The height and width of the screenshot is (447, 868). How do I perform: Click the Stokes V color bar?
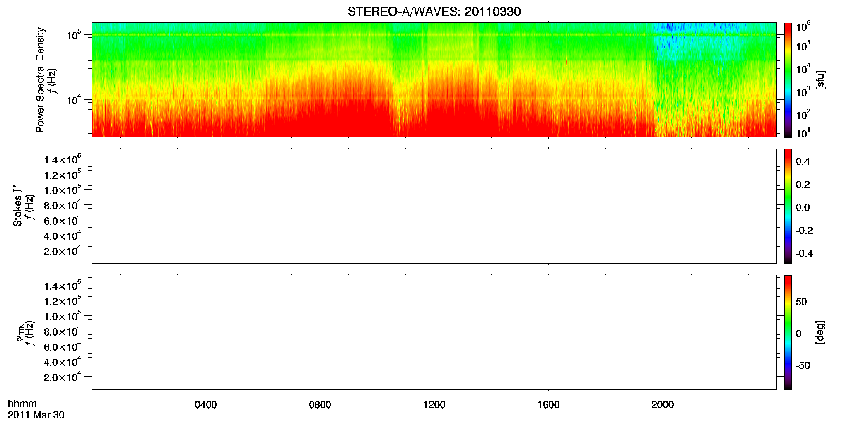[788, 206]
